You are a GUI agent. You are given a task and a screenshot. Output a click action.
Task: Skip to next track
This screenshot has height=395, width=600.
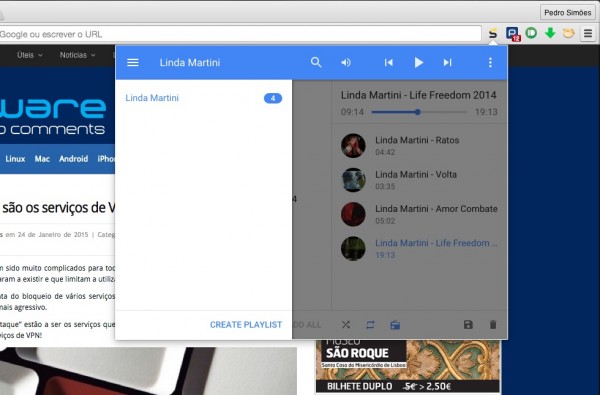pyautogui.click(x=447, y=62)
